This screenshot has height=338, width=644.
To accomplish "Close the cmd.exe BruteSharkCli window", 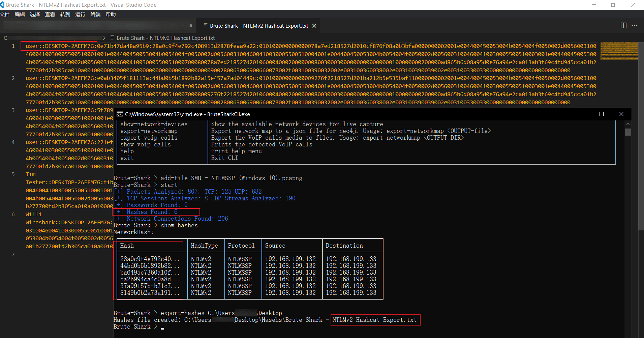I will click(621, 114).
